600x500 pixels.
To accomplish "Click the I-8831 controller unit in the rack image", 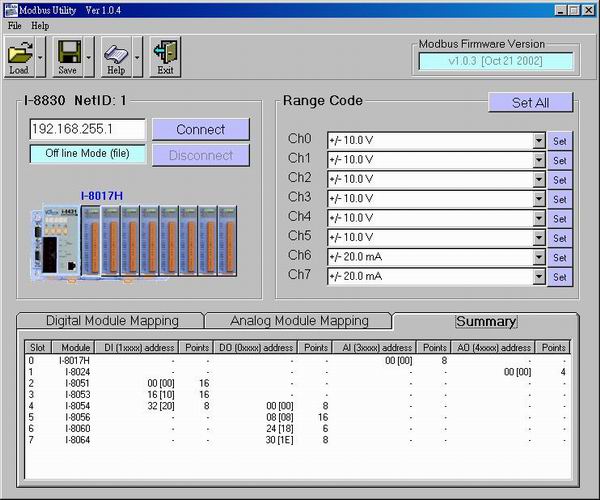I will click(x=55, y=242).
